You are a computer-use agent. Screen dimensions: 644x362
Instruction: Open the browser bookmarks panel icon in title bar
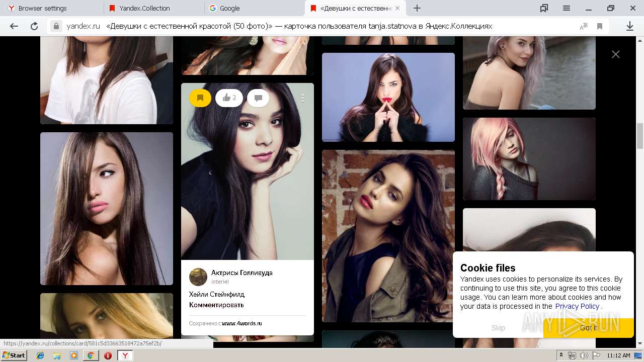(544, 8)
